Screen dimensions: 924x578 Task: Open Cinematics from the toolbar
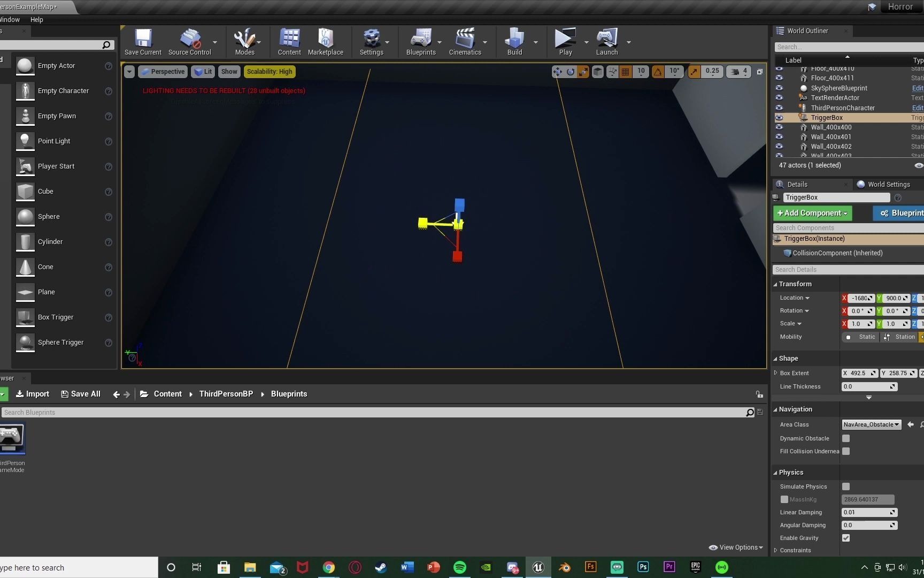464,42
